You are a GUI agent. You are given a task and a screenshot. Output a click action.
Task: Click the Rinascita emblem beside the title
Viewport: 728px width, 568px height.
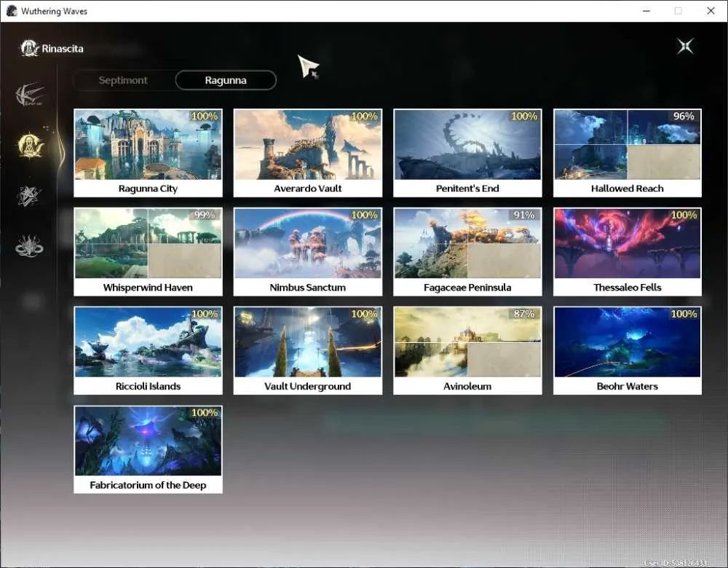click(29, 48)
